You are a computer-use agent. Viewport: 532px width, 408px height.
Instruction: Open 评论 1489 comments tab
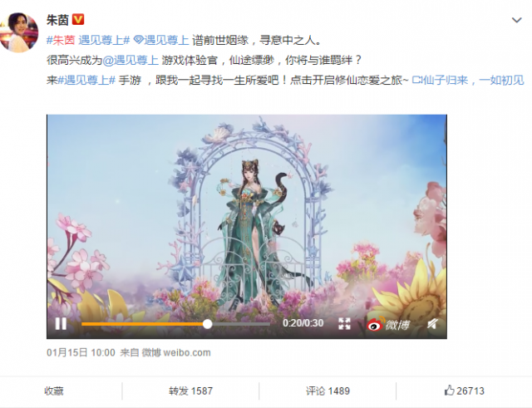click(x=328, y=391)
